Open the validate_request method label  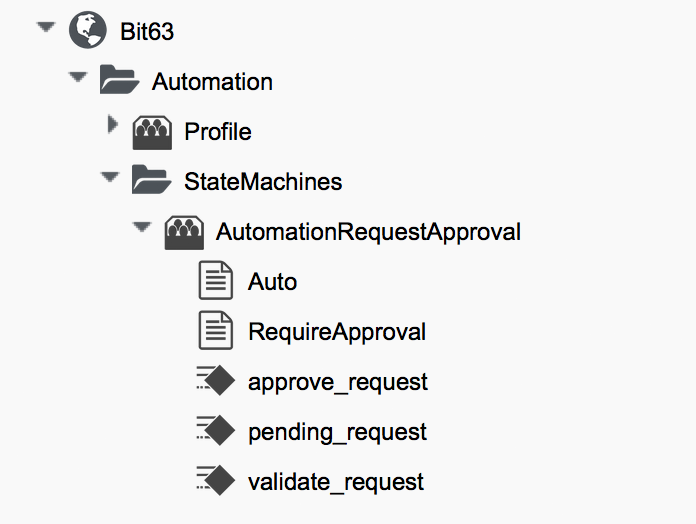[336, 482]
